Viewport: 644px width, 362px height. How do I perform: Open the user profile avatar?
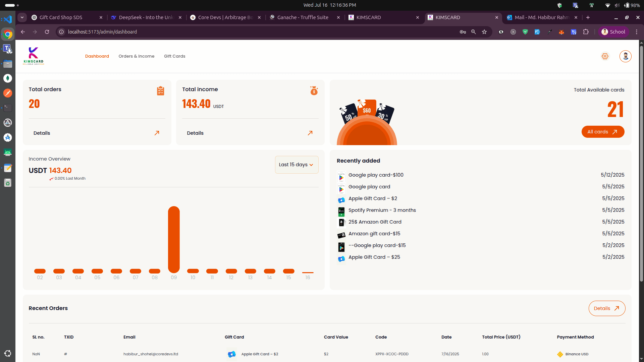pos(625,56)
